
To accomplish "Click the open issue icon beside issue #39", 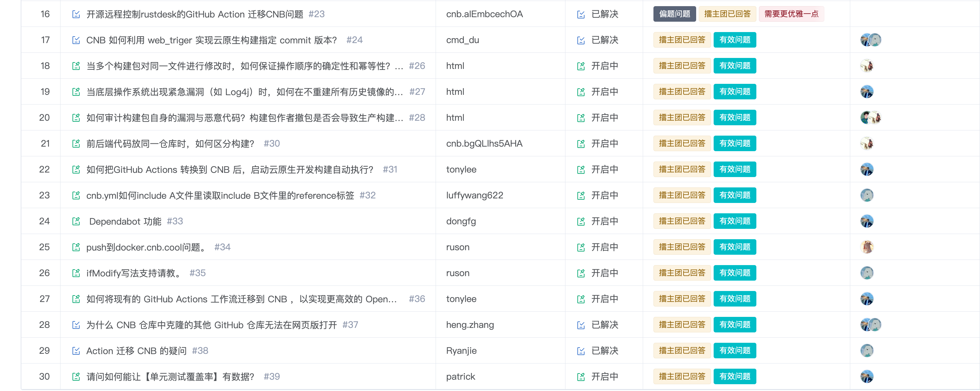I will point(581,376).
